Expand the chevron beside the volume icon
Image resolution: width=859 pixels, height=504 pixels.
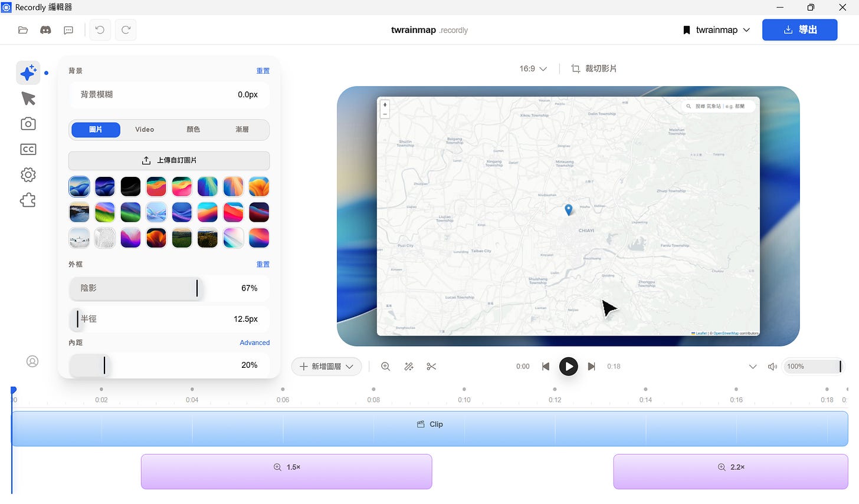[753, 367]
